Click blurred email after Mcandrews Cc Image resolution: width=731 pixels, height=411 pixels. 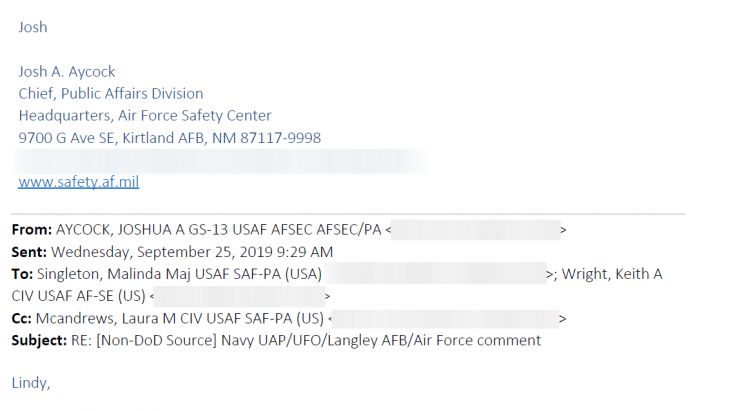click(445, 319)
